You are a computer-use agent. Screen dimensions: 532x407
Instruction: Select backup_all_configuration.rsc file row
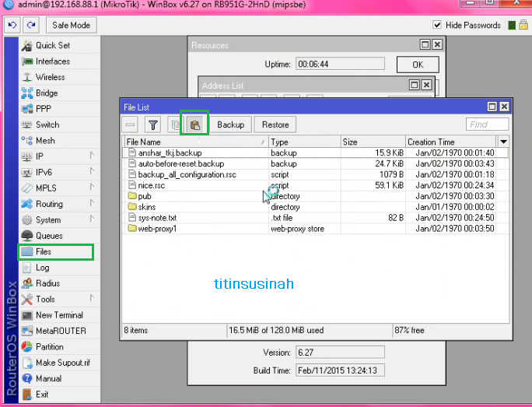point(316,174)
